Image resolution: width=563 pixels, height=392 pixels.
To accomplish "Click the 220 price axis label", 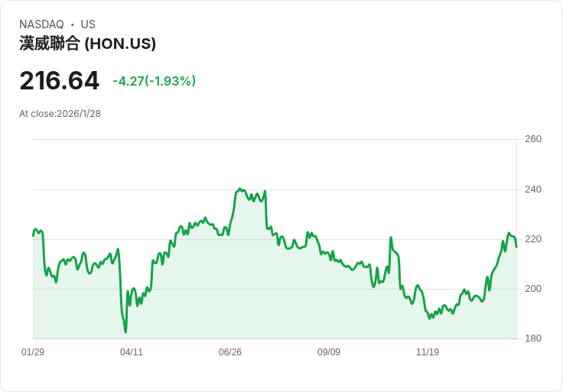I will [x=533, y=239].
